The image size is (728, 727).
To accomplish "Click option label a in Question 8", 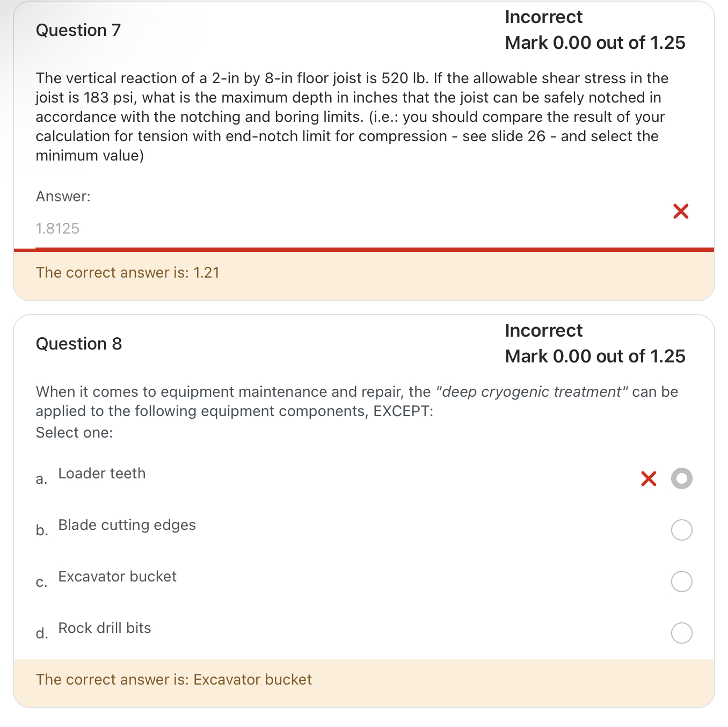I will pyautogui.click(x=41, y=478).
